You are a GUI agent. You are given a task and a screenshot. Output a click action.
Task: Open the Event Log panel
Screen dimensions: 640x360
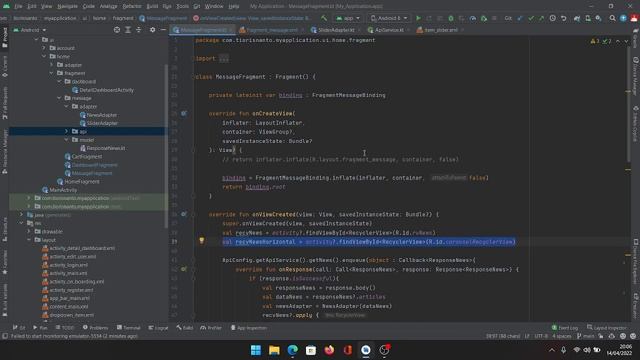pos(565,328)
